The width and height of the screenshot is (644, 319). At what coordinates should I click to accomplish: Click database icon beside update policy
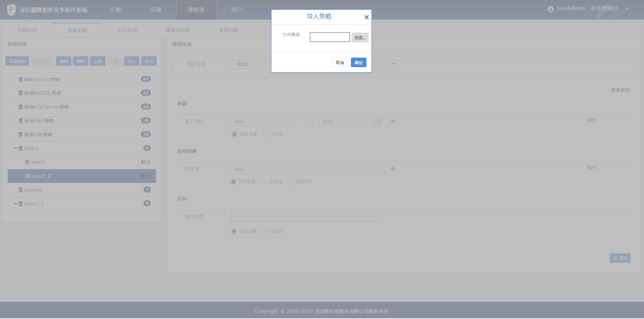point(21,190)
